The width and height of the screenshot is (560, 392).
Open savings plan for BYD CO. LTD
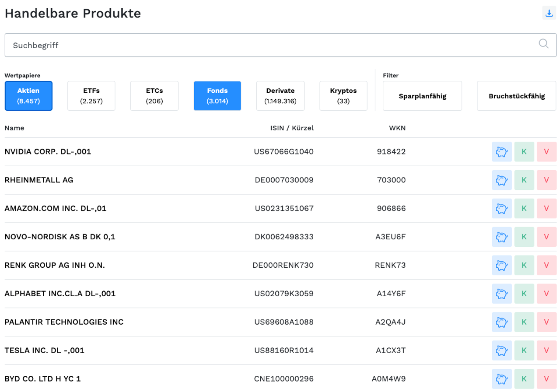[x=502, y=379]
